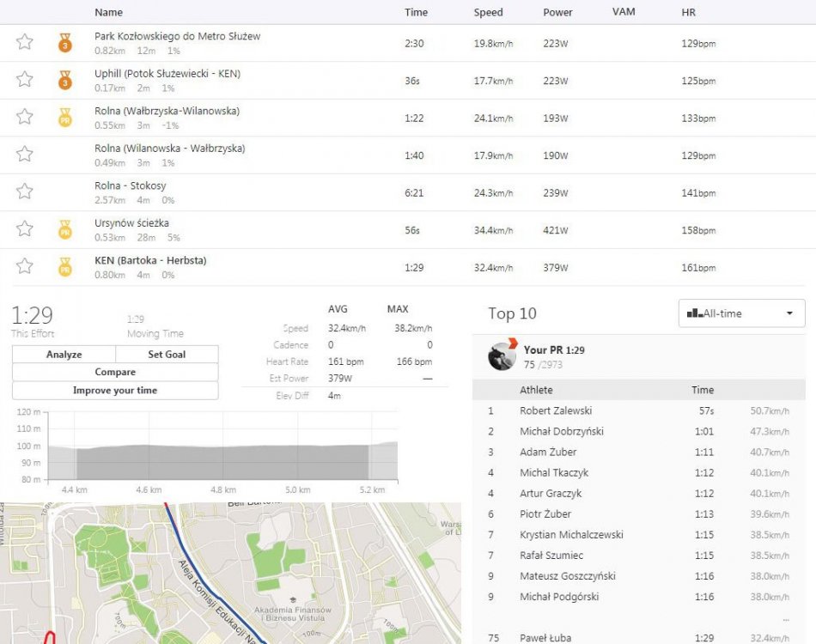The image size is (816, 644).
Task: Open the All-time leaderboard filter dropdown
Action: (x=741, y=313)
